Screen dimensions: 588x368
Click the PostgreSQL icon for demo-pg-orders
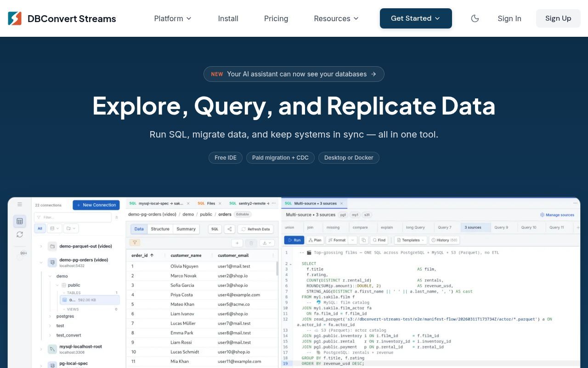coord(52,262)
